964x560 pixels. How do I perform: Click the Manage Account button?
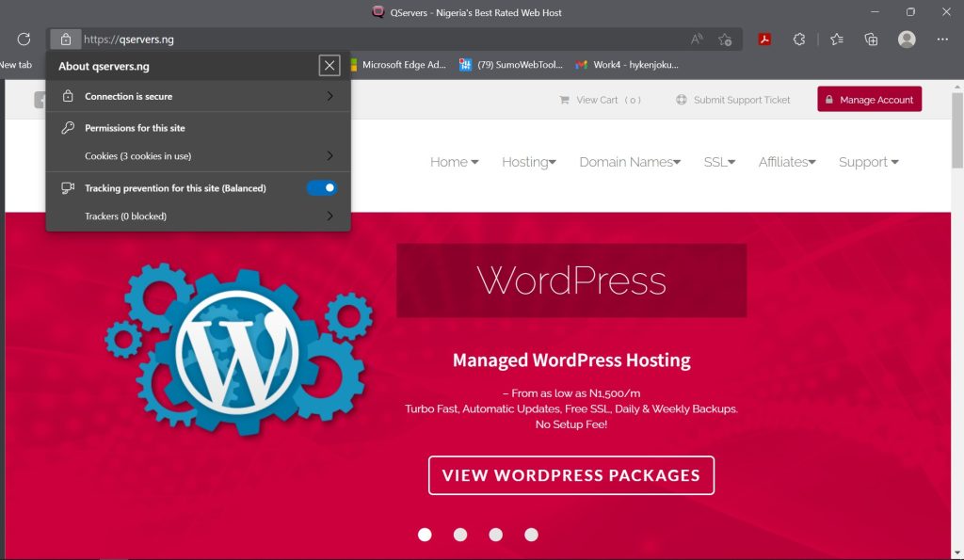tap(869, 99)
